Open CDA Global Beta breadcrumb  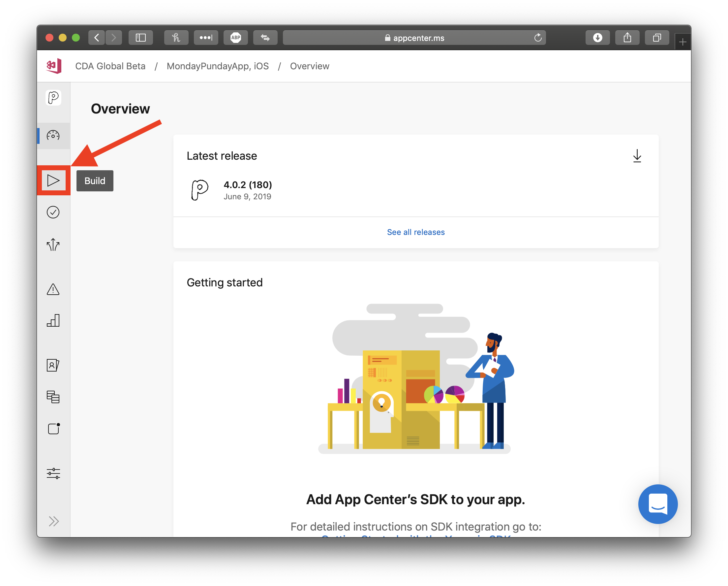110,66
